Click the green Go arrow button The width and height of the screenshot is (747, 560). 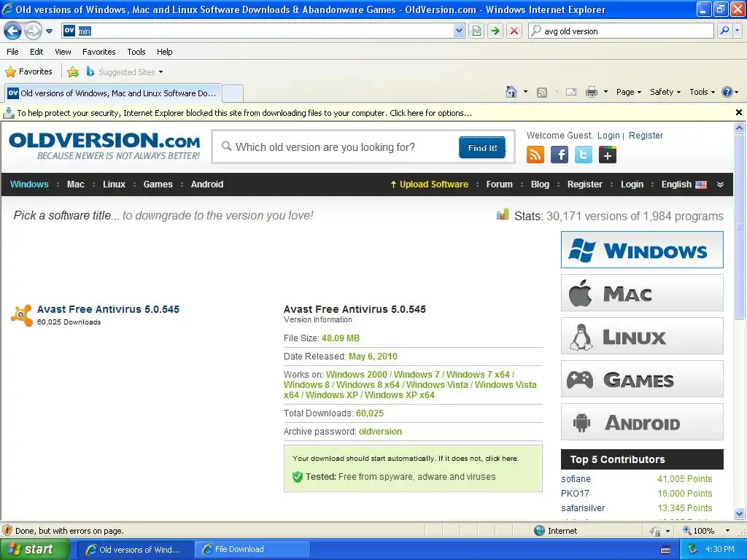tap(495, 31)
